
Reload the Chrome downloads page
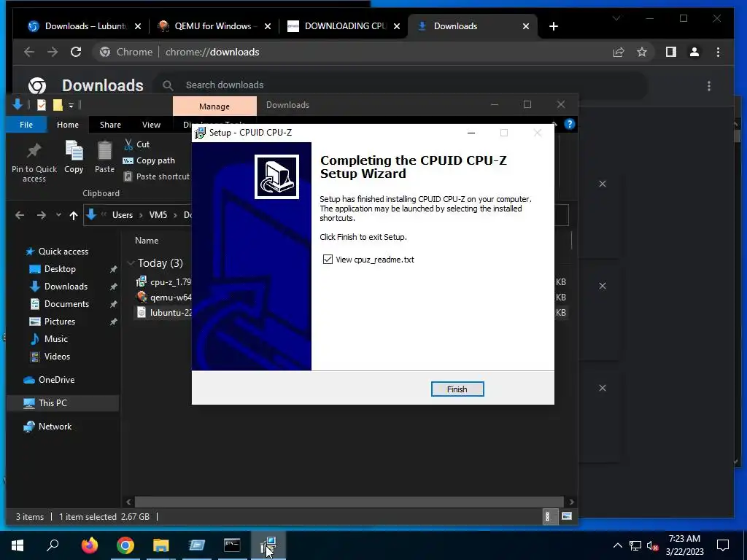pyautogui.click(x=76, y=52)
